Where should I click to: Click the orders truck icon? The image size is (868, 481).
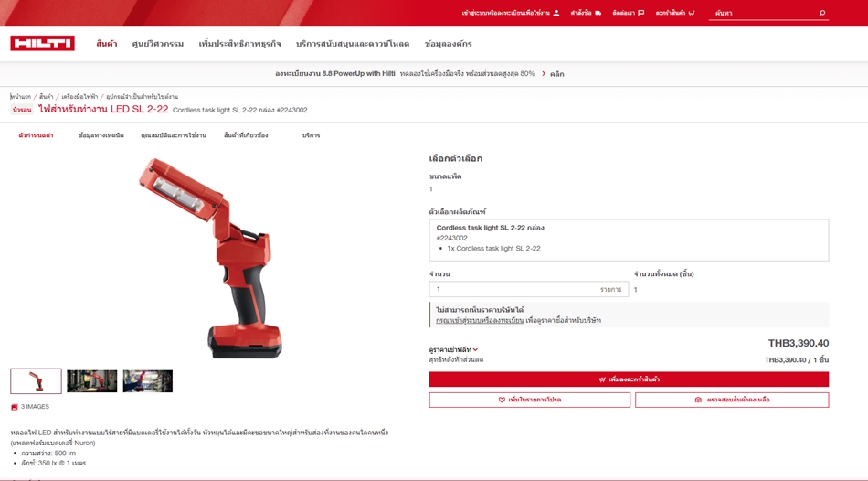pyautogui.click(x=598, y=13)
